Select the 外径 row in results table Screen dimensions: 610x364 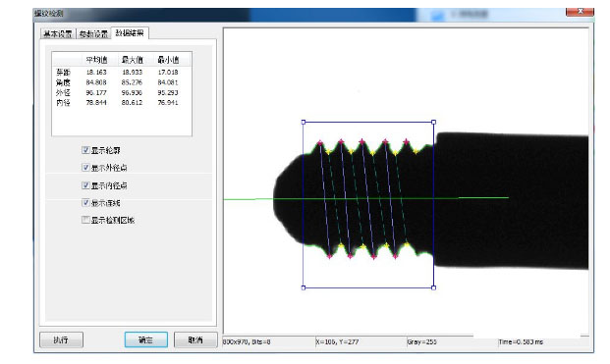[x=122, y=92]
